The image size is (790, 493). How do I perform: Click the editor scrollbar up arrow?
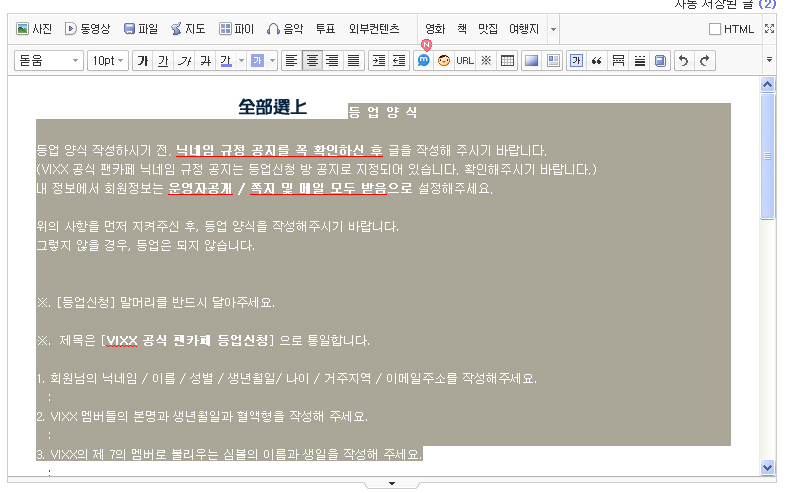point(767,85)
